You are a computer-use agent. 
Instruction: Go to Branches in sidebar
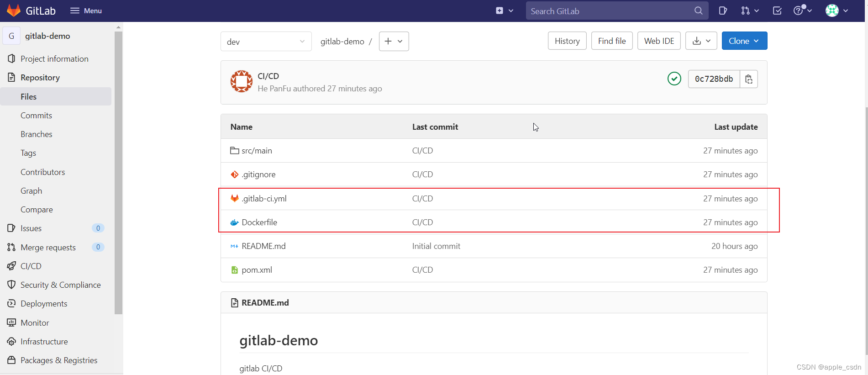point(37,134)
